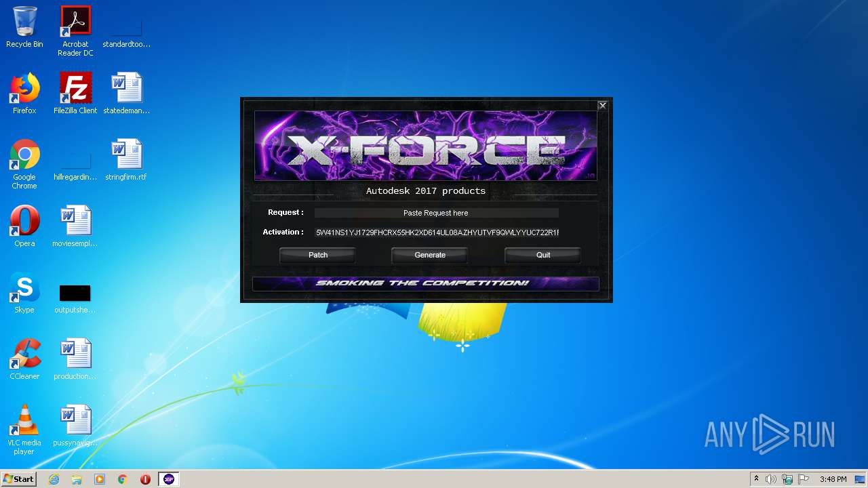This screenshot has width=868, height=488.
Task: Open Google Chrome desktop shortcut
Action: [x=24, y=164]
